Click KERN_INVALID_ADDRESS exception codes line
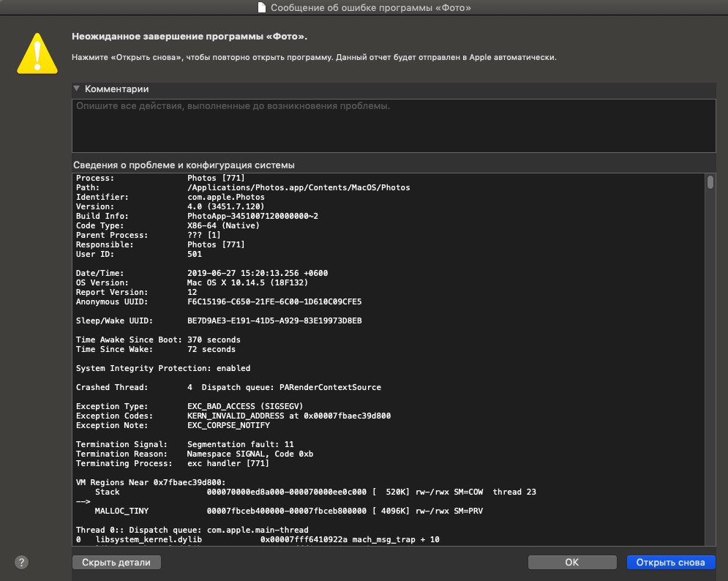 click(233, 416)
